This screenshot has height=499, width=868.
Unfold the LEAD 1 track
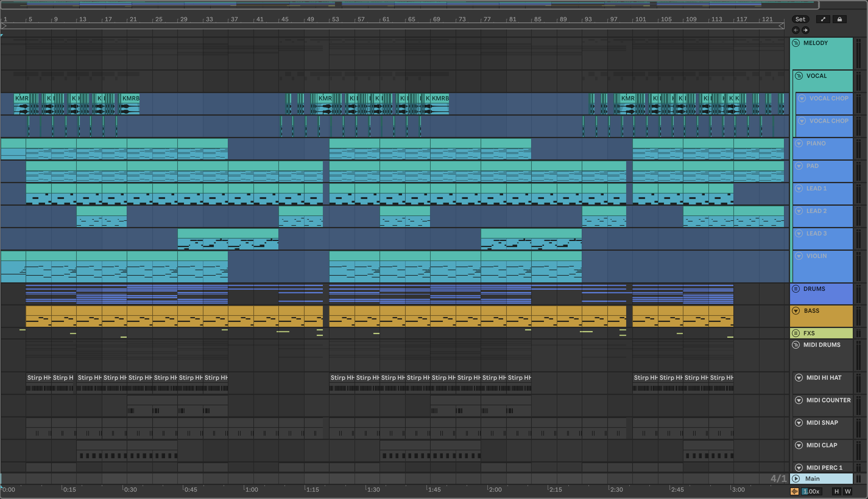coord(799,189)
